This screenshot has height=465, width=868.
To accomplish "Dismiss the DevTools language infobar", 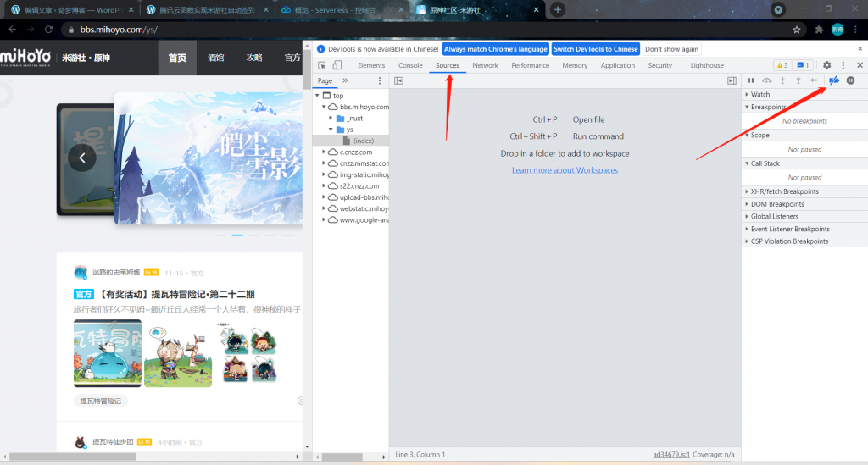I will [x=860, y=48].
